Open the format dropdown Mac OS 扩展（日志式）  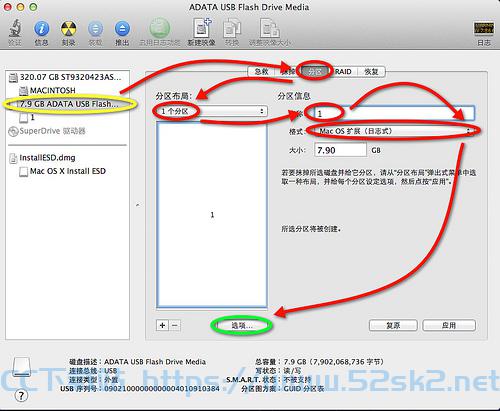click(x=394, y=131)
